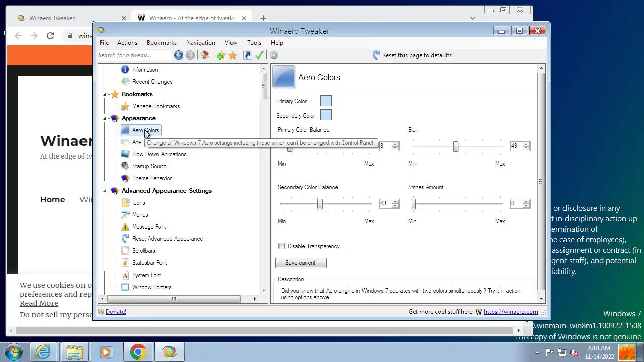Increase the Stripes Amount spinner value

526,202
